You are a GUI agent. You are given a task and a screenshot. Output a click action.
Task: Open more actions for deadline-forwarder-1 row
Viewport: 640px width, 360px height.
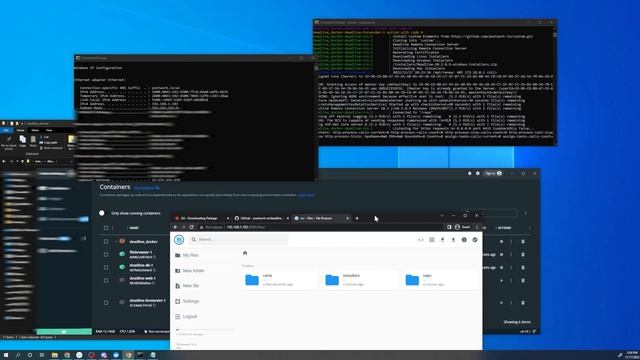511,303
